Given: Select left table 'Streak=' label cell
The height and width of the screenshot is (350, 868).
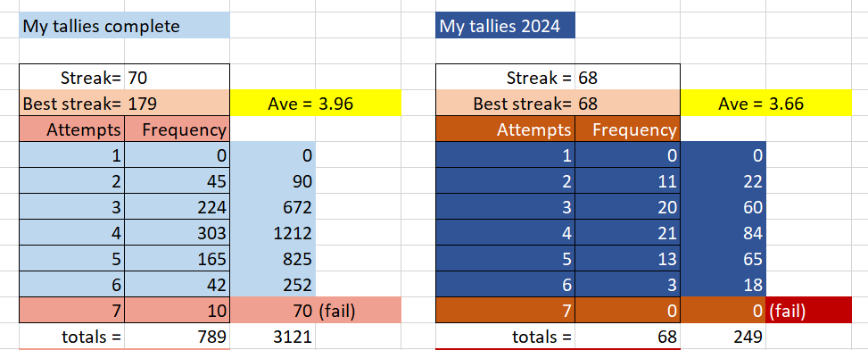Looking at the screenshot, I should tap(72, 78).
